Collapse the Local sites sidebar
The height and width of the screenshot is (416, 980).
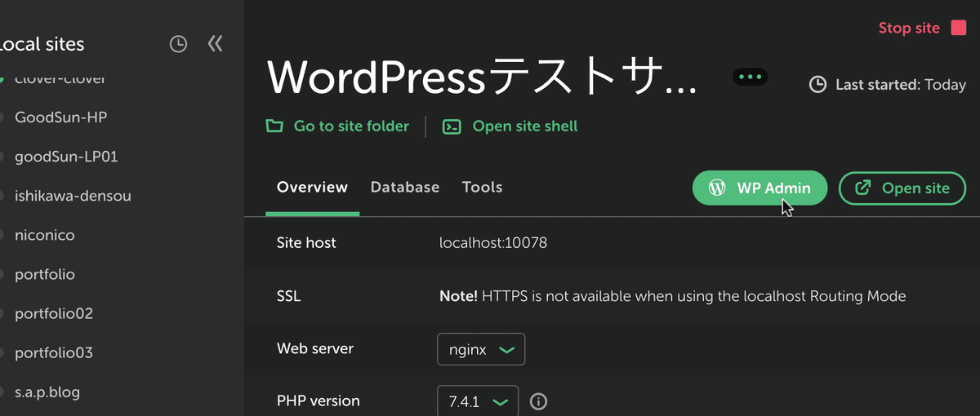click(215, 43)
